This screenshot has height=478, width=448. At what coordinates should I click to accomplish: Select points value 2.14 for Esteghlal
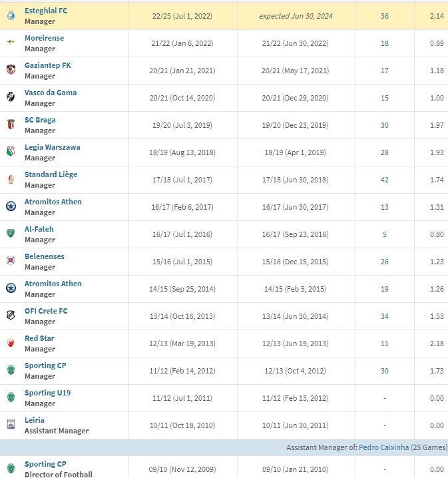pos(437,16)
